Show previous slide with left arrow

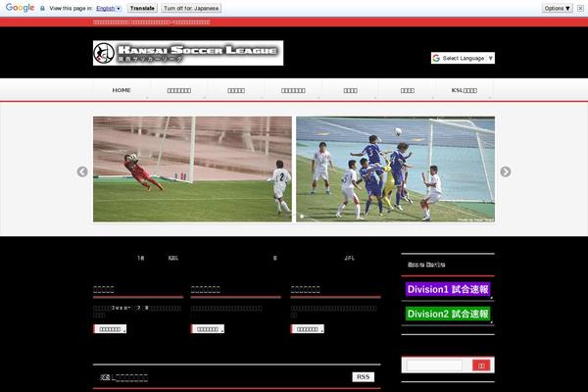(x=82, y=171)
